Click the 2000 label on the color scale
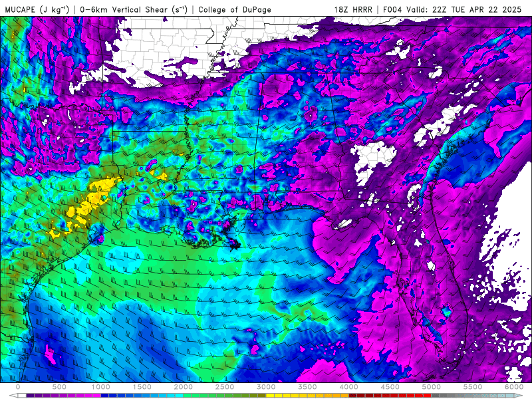The height and width of the screenshot is (399, 532). click(x=184, y=387)
